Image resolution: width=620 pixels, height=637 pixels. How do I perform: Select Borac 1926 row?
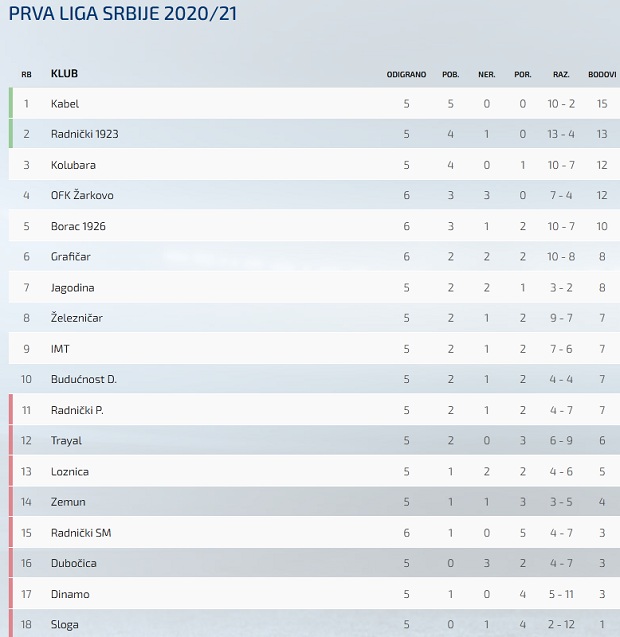[314, 226]
